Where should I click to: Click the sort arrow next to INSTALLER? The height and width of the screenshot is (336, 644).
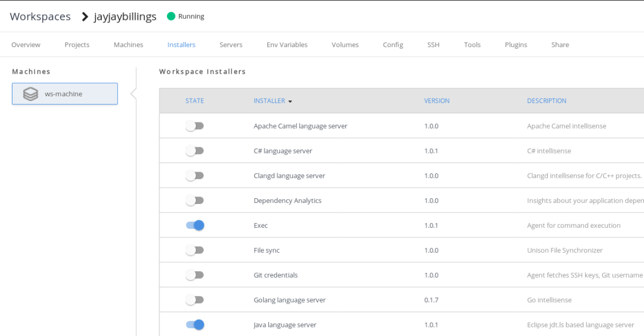290,101
